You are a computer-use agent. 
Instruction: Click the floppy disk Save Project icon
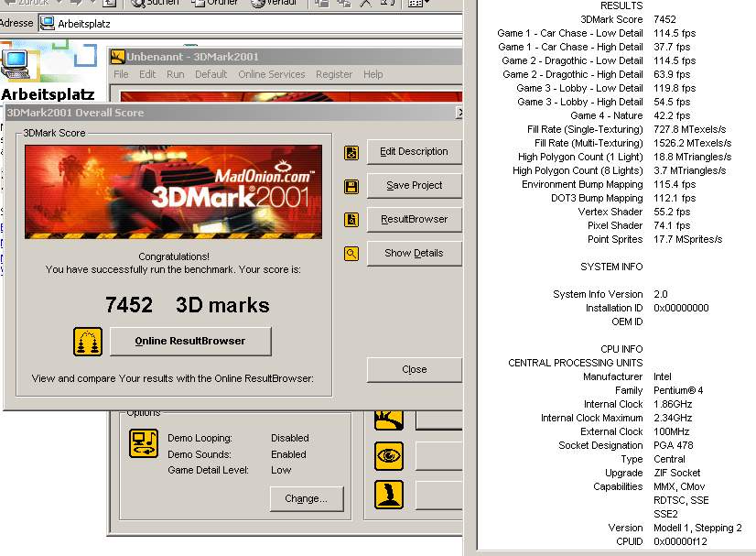(x=351, y=186)
